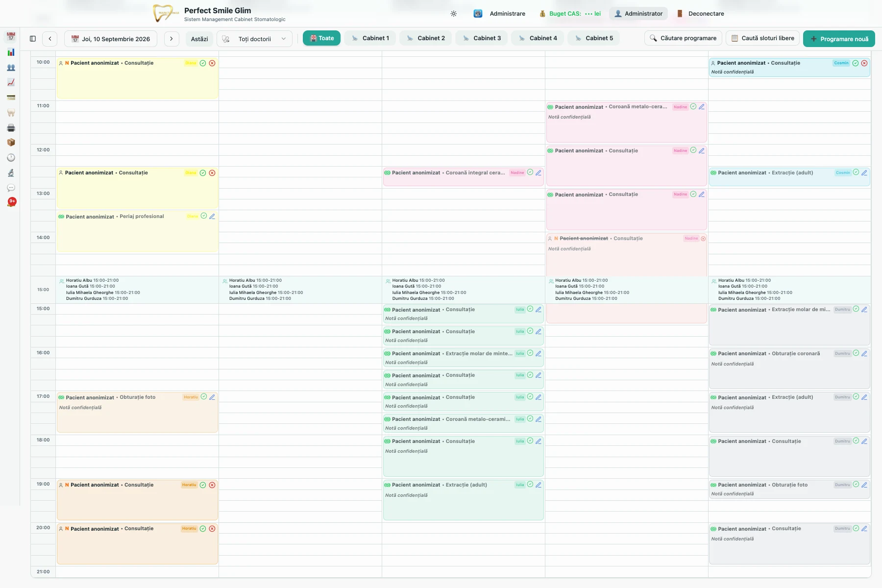Click the printer icon in the sidebar
882x588 pixels.
(x=11, y=128)
